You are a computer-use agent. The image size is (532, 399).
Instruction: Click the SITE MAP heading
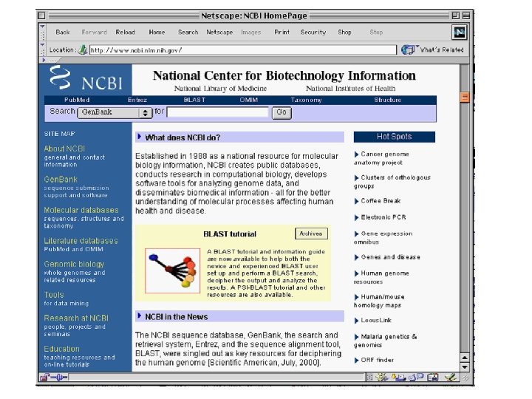[x=59, y=134]
